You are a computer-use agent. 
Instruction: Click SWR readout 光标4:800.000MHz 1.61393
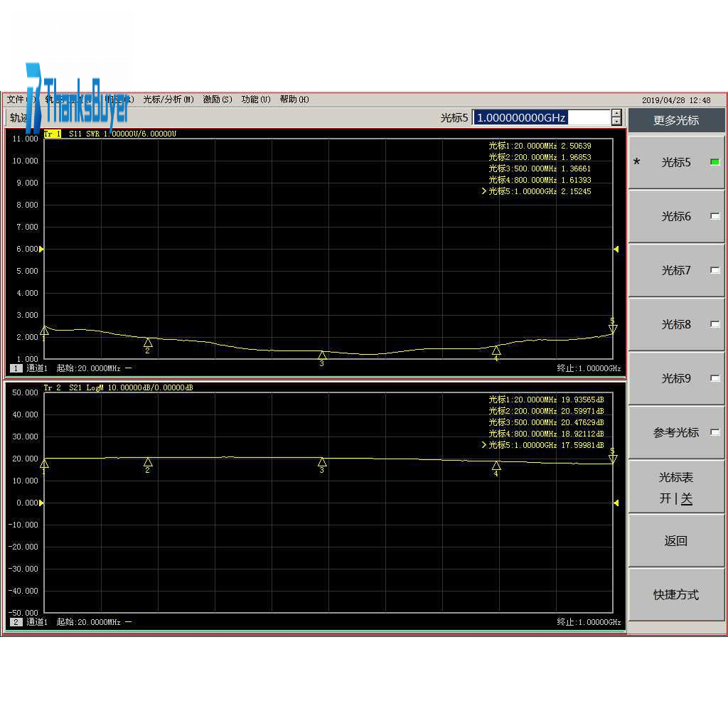click(540, 180)
